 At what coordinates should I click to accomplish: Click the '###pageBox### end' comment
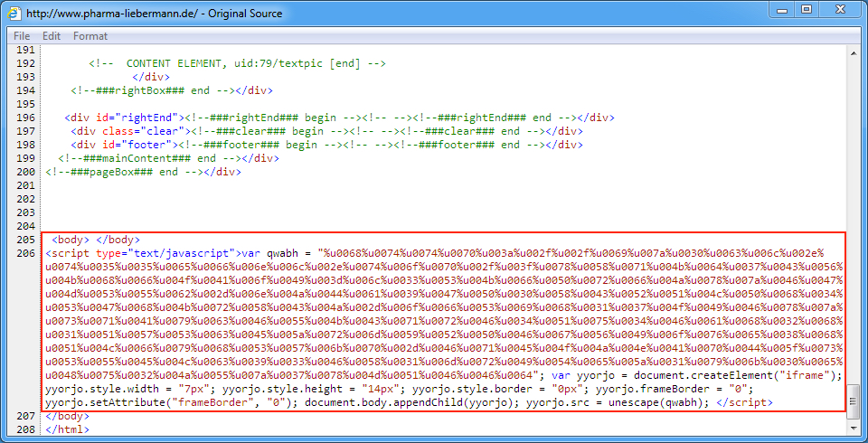(x=125, y=172)
